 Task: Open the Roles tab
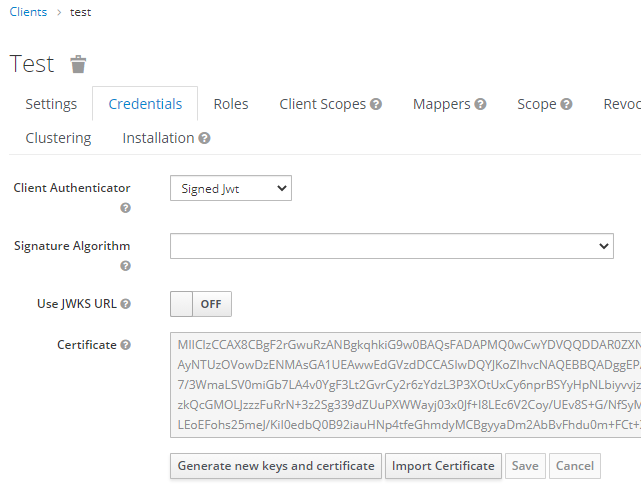231,104
